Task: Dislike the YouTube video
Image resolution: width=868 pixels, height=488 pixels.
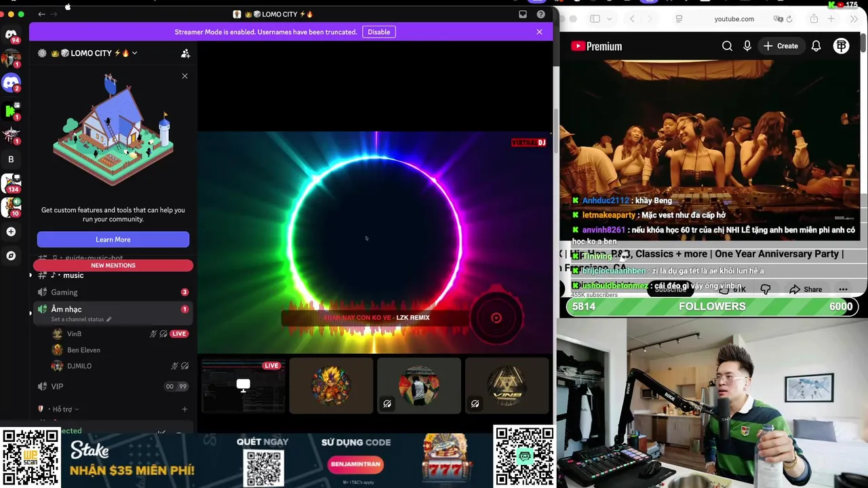Action: coord(766,289)
